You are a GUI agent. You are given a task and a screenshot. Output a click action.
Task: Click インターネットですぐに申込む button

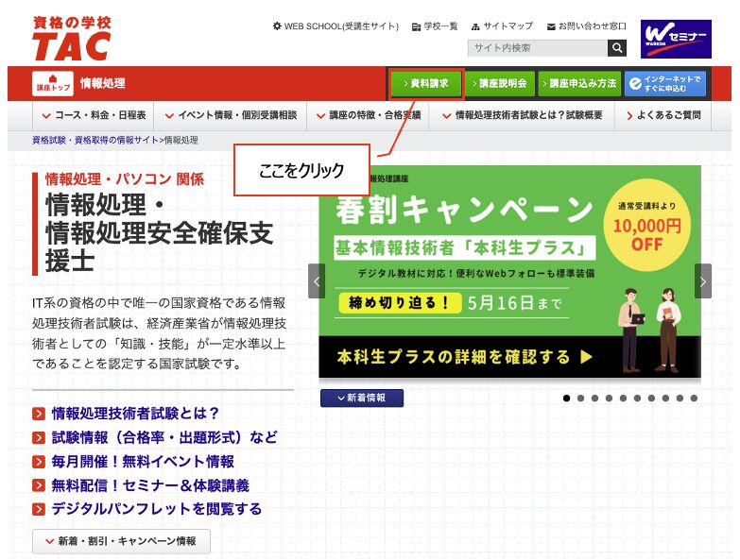(x=665, y=83)
